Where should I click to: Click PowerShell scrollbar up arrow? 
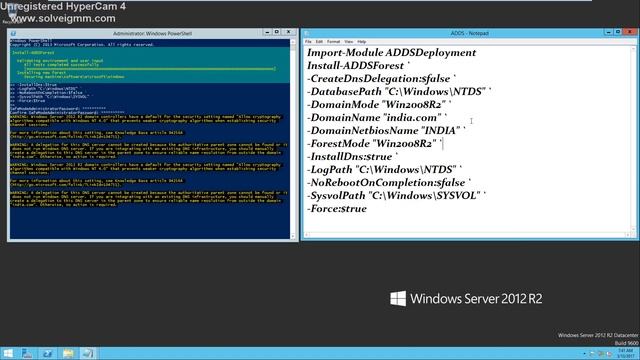(293, 42)
